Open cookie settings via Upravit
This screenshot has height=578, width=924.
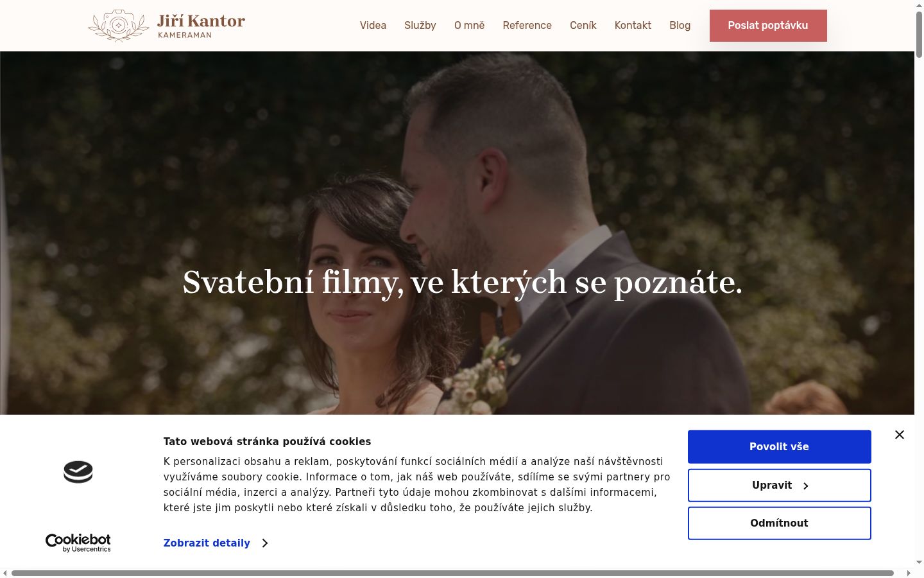coord(780,486)
